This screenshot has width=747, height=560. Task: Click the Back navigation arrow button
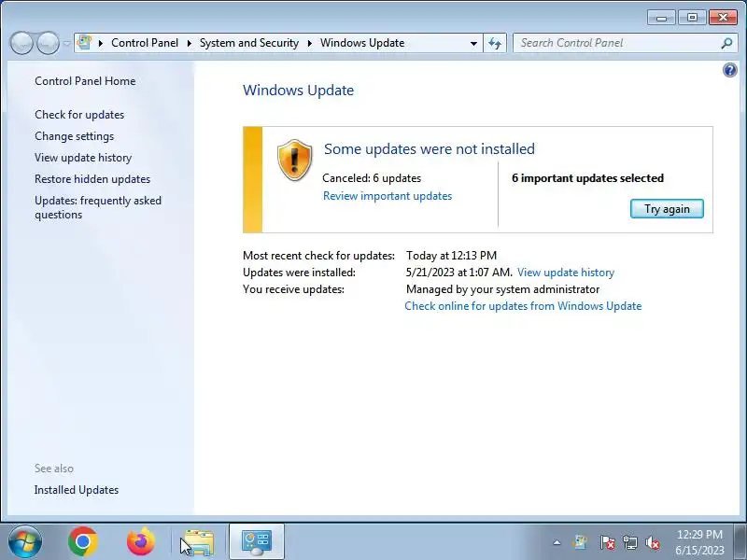21,43
